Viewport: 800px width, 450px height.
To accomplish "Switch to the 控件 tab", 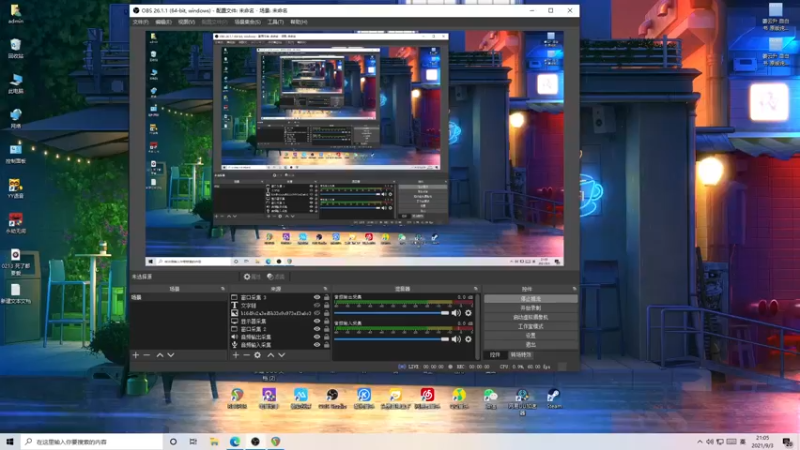I will 495,355.
